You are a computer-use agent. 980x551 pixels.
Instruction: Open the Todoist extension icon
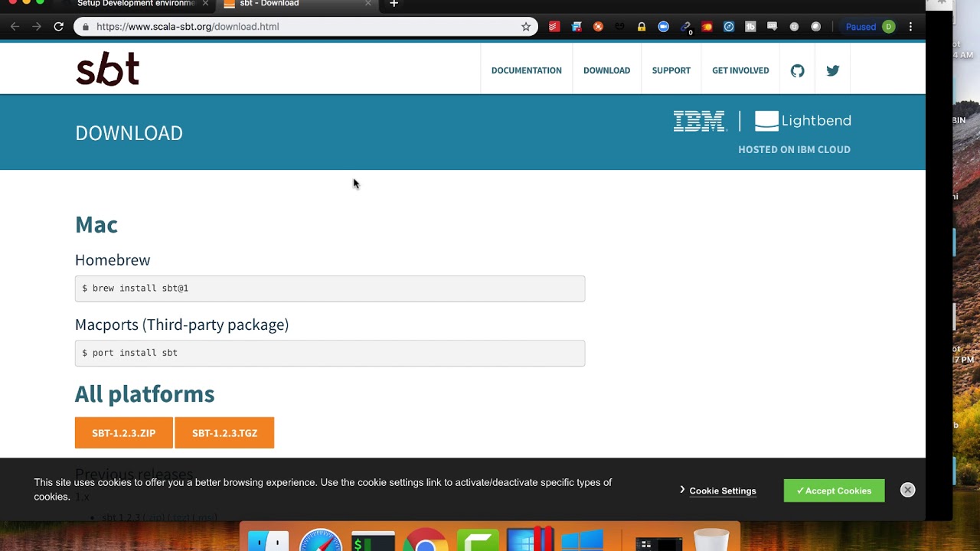tap(554, 27)
